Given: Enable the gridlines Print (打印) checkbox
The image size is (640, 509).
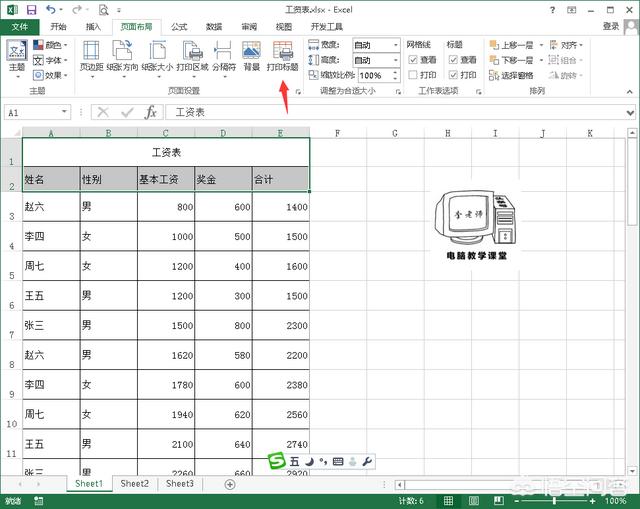Looking at the screenshot, I should (413, 75).
